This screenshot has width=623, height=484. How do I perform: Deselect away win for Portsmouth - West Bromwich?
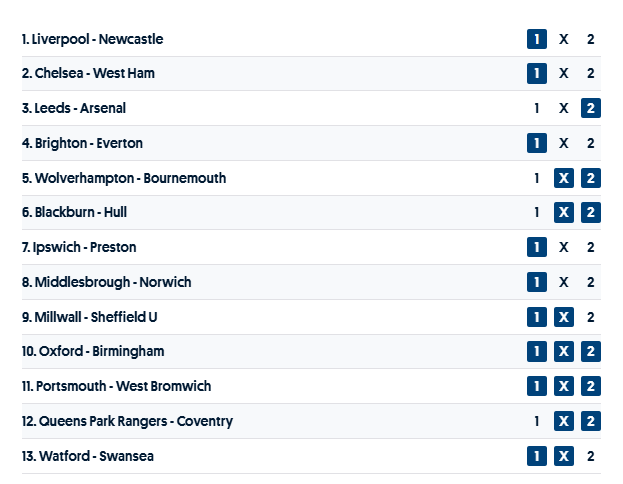591,386
